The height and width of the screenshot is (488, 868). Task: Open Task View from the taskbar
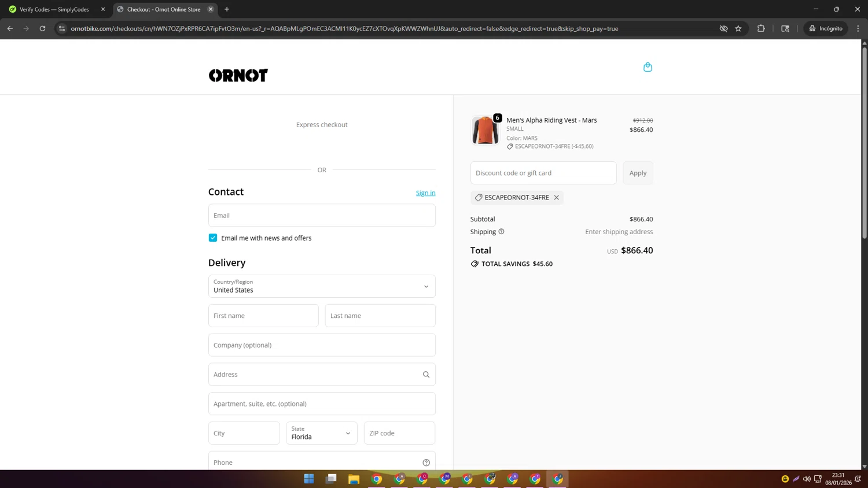tap(332, 479)
